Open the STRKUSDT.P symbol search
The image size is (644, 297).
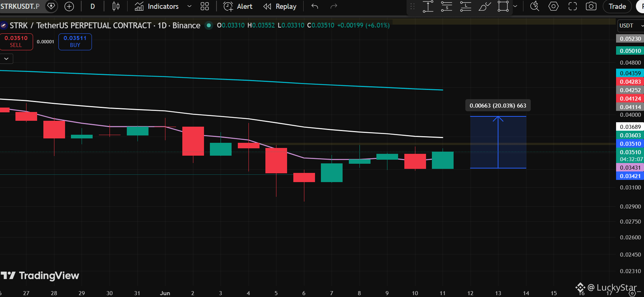coord(20,6)
